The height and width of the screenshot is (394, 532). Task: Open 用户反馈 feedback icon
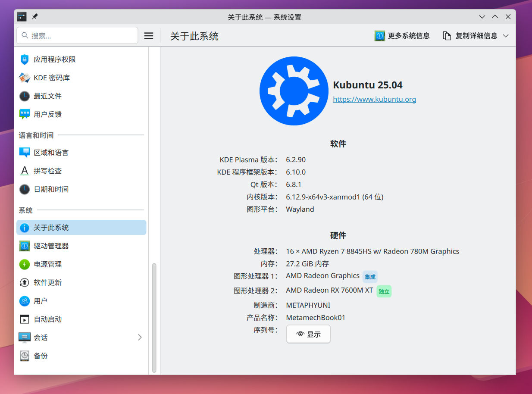point(25,114)
